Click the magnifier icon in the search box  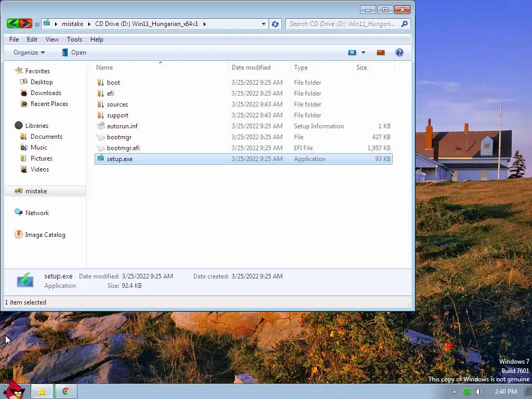(404, 24)
